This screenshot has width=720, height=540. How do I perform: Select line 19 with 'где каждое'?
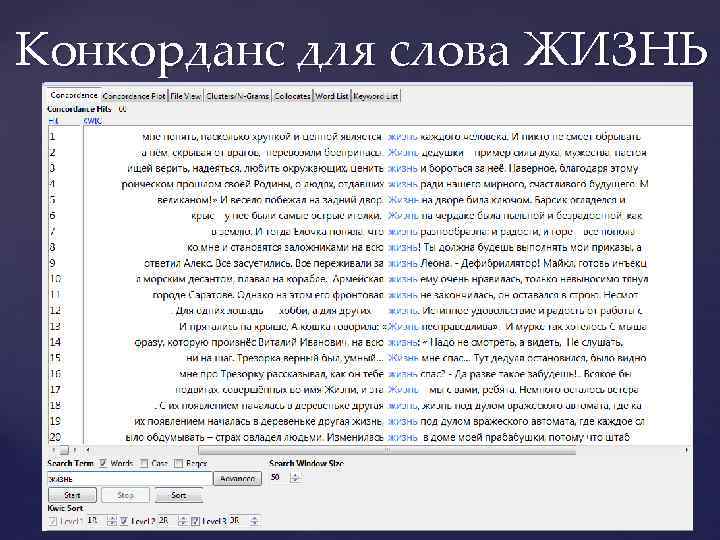tap(370, 421)
